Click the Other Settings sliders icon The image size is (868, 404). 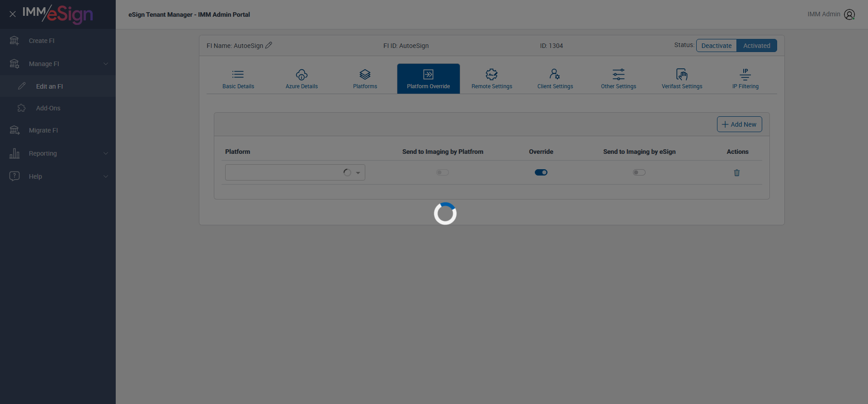618,74
